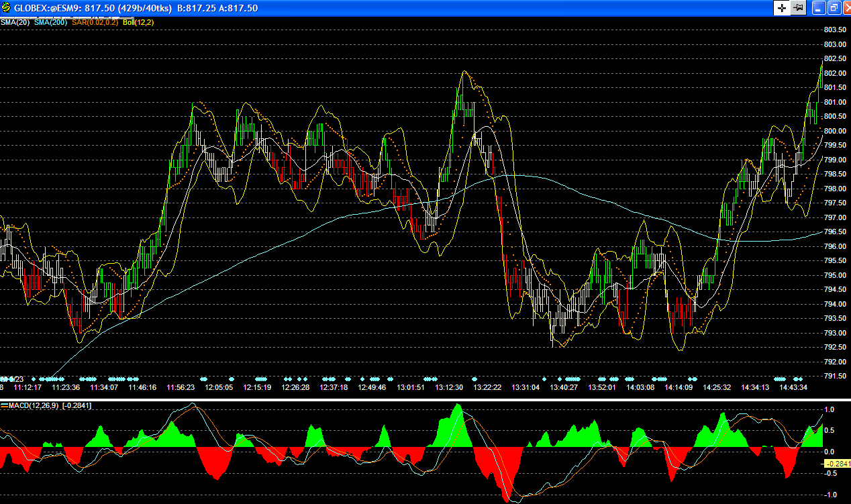The width and height of the screenshot is (851, 504).
Task: Click the 12:05:05 time axis label
Action: tap(219, 387)
